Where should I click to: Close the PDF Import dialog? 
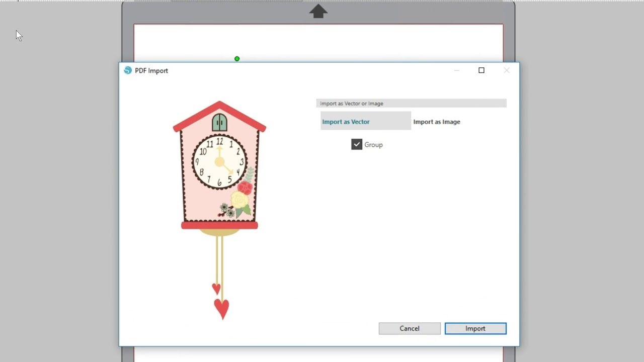tap(507, 70)
